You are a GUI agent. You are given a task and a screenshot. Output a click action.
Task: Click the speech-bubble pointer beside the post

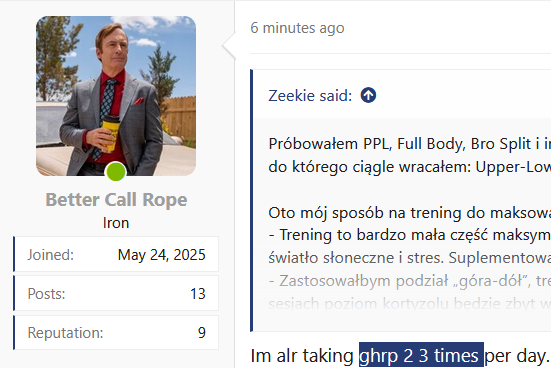coord(228,46)
